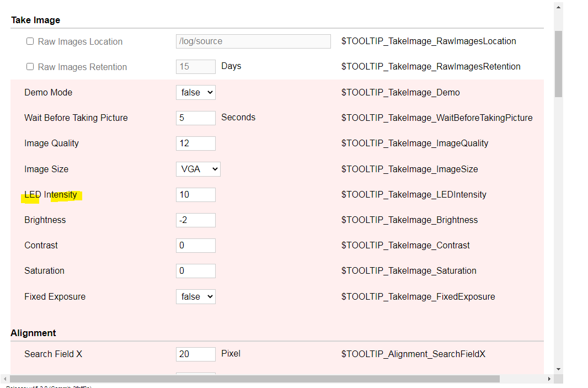The width and height of the screenshot is (588, 388).
Task: Click the Wait Before Taking Picture field
Action: tap(195, 118)
